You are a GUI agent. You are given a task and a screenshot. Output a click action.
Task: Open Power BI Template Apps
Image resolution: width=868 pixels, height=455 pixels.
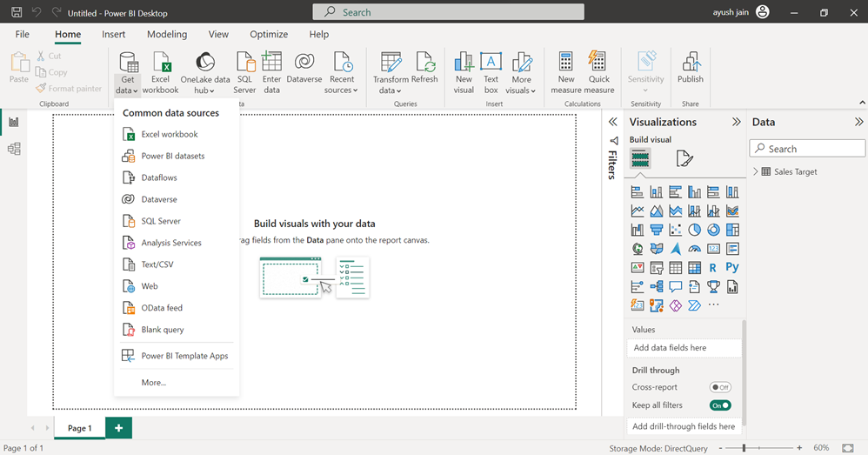[x=176, y=356]
